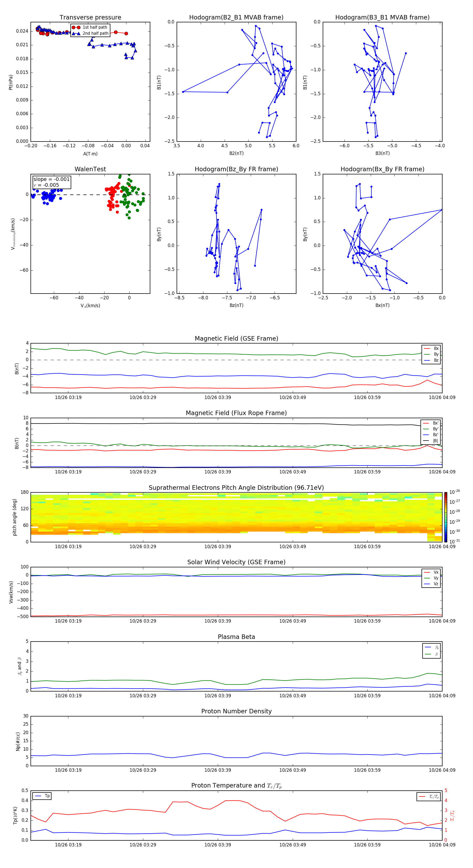Click the beta_p legend entry in Plasma Beta

click(x=431, y=647)
